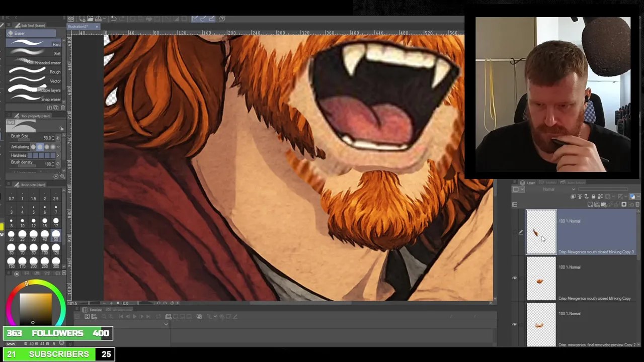Open the Sub Tool Detail wrench icon

(62, 176)
